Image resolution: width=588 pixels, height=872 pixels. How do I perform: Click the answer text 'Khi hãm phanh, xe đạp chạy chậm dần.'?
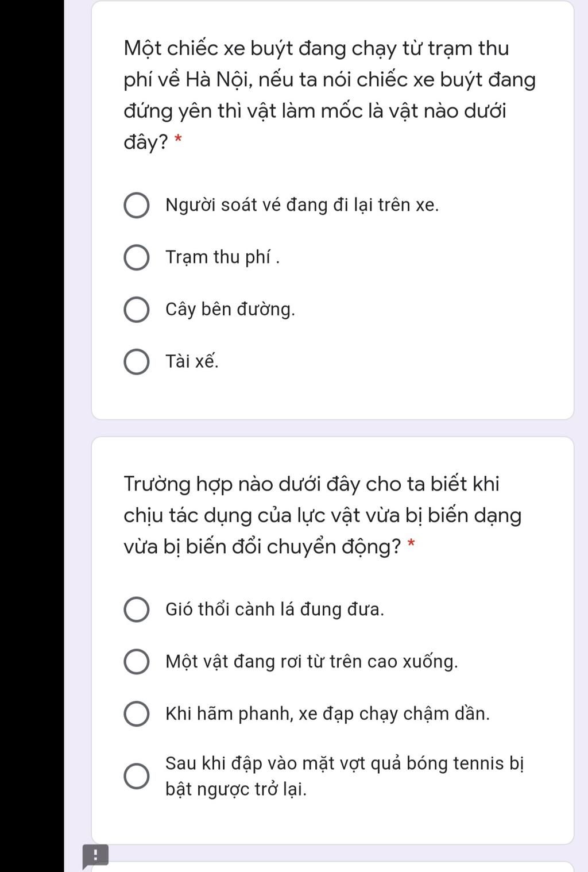tap(328, 714)
